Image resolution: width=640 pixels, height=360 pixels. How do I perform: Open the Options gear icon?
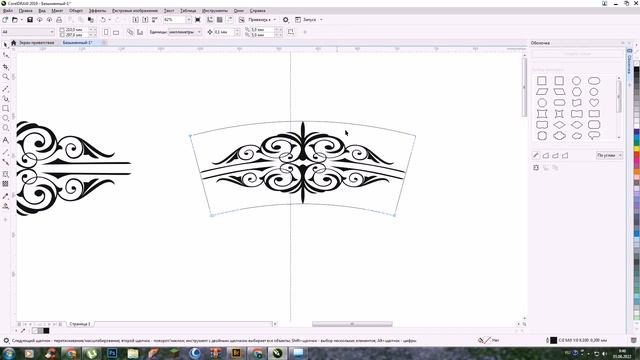click(286, 20)
